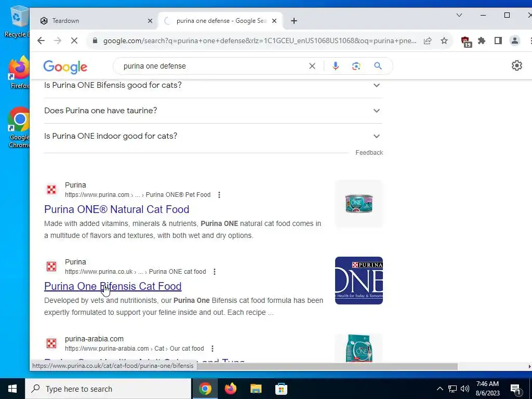This screenshot has height=399, width=532.
Task: Click the horizontal scrollbar at page bottom
Action: pyautogui.click(x=327, y=366)
